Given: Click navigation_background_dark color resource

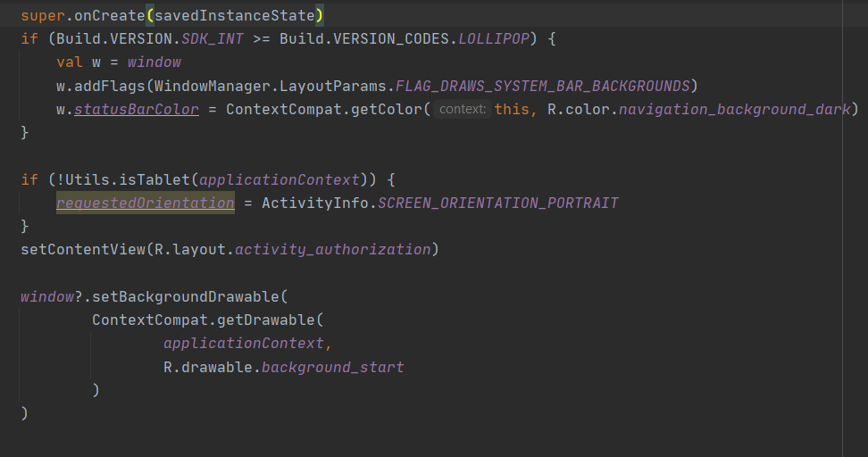Looking at the screenshot, I should pos(734,109).
